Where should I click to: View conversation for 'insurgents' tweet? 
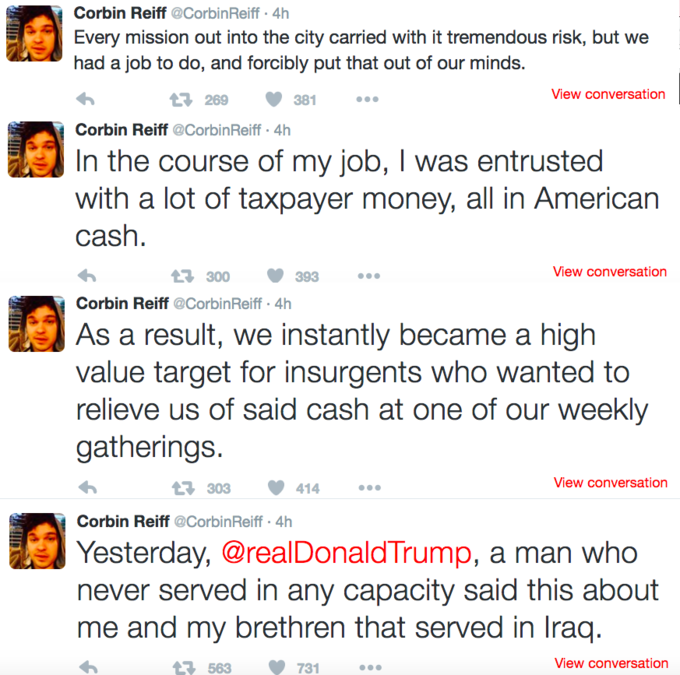click(610, 482)
